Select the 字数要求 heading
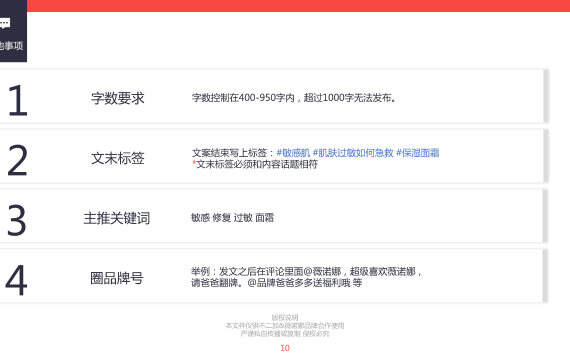This screenshot has height=360, width=570. pos(117,98)
